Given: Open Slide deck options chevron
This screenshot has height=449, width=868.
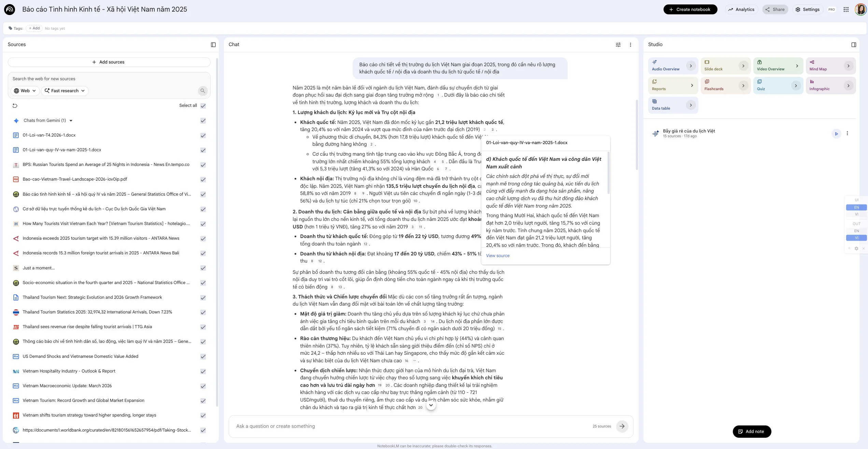Looking at the screenshot, I should pos(743,66).
